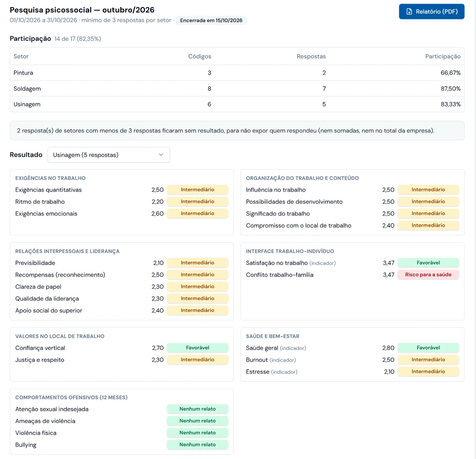
Task: Click the Setor column header
Action: [21, 56]
